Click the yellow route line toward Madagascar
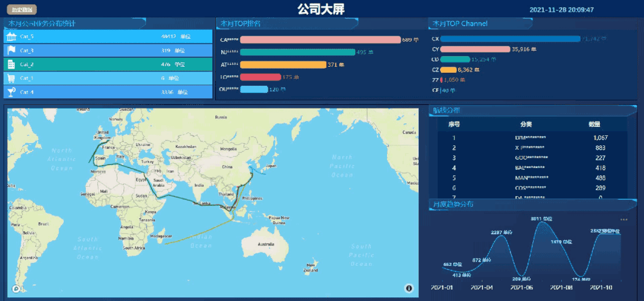 point(197,233)
